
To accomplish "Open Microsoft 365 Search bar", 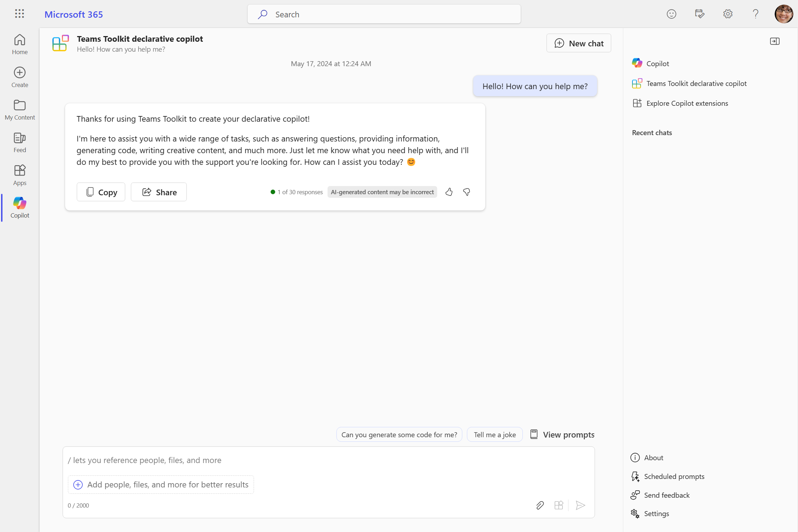I will click(384, 14).
